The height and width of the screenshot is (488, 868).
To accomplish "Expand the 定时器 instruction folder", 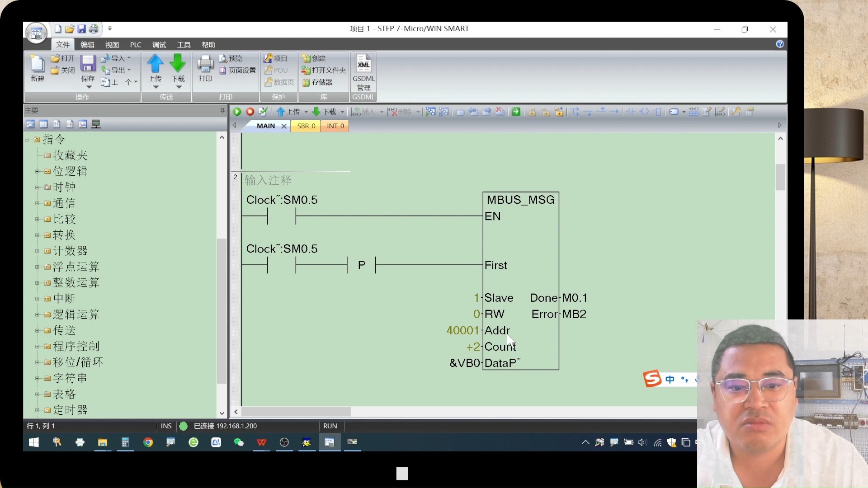I will 38,410.
